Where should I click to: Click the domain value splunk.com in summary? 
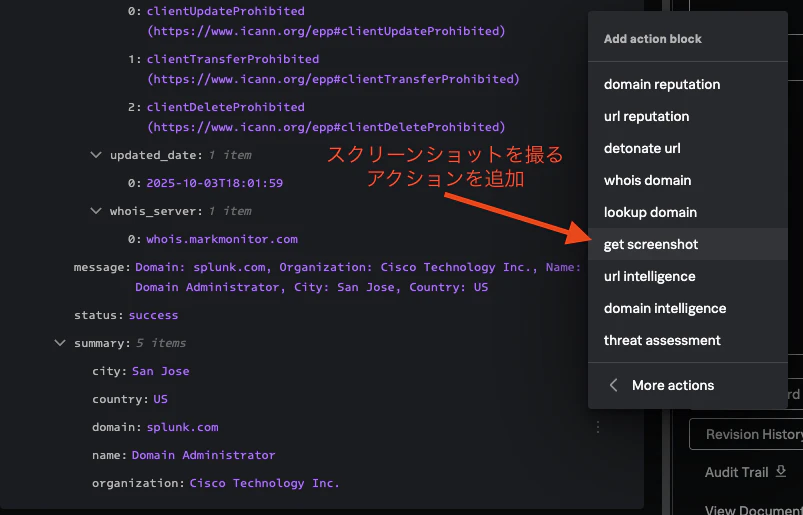(x=182, y=427)
